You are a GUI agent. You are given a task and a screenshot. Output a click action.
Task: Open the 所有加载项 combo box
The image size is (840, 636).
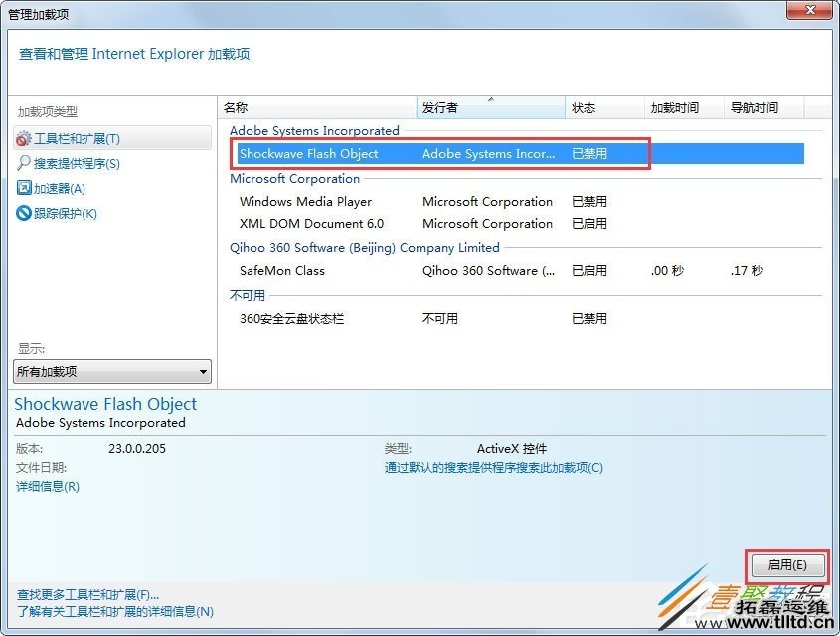(x=111, y=371)
